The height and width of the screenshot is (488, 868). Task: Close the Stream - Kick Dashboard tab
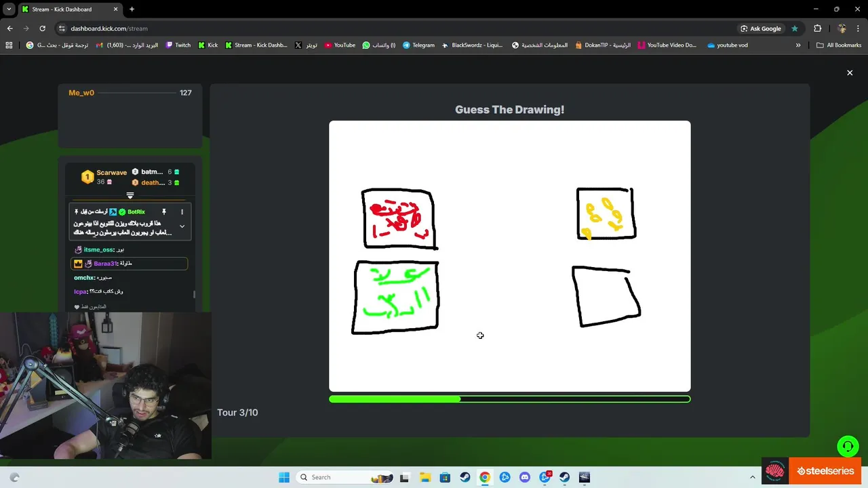(115, 9)
